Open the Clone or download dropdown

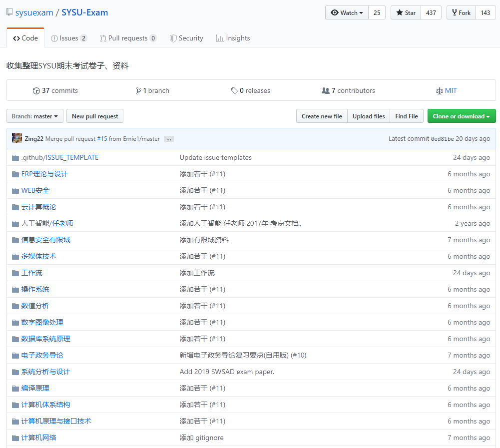pos(461,116)
